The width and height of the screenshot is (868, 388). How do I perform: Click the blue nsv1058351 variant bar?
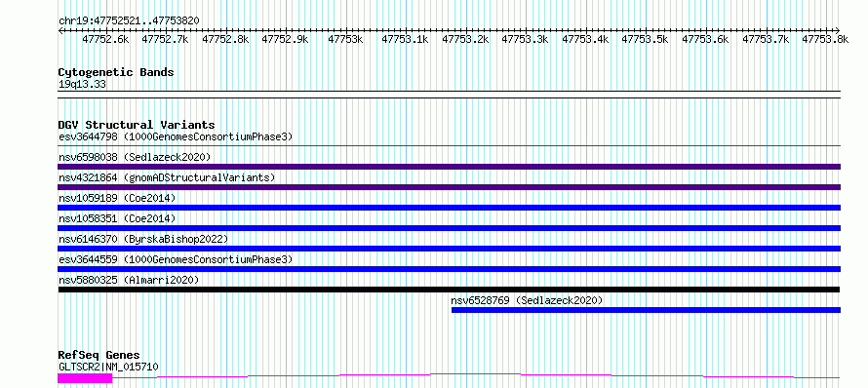449,228
